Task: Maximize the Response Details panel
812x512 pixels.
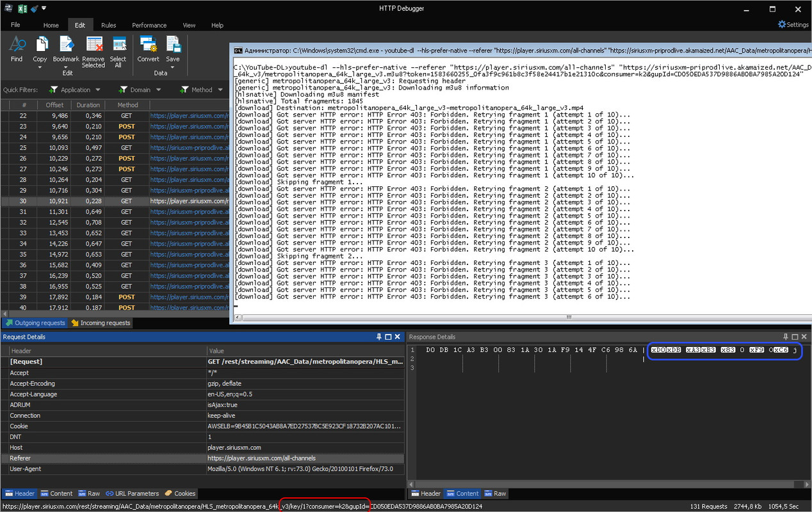Action: click(795, 337)
